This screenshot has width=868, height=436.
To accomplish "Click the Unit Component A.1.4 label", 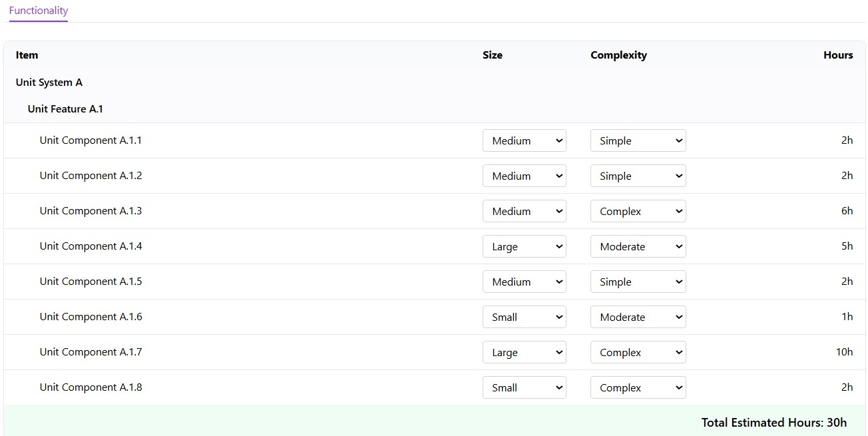I will tap(91, 246).
